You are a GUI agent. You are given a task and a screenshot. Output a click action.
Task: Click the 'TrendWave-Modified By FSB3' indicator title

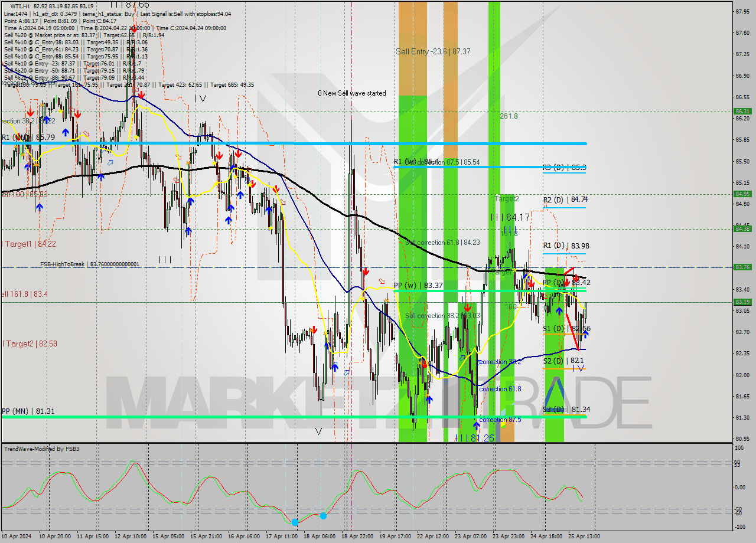click(x=42, y=449)
